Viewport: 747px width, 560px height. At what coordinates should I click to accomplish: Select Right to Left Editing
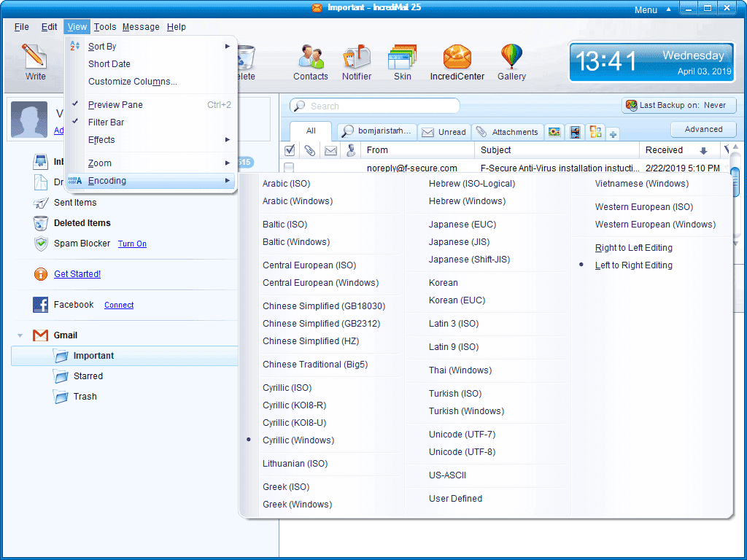point(634,248)
